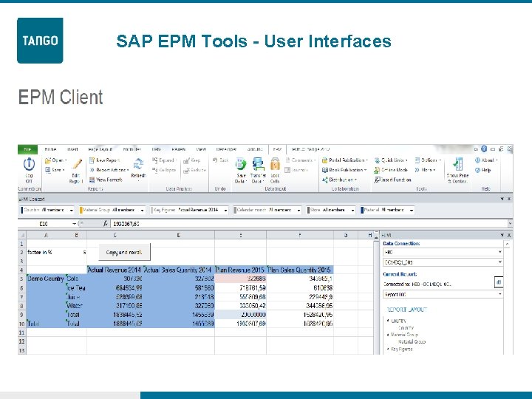The image size is (532, 399).
Task: Open the Calendar month context selector
Action: pyautogui.click(x=267, y=210)
